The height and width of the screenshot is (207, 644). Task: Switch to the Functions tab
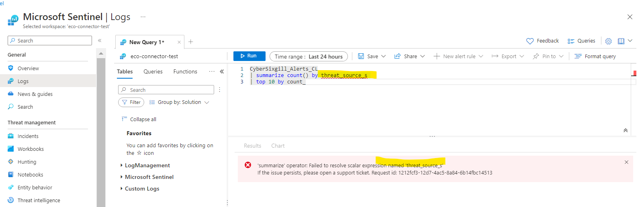pyautogui.click(x=185, y=71)
